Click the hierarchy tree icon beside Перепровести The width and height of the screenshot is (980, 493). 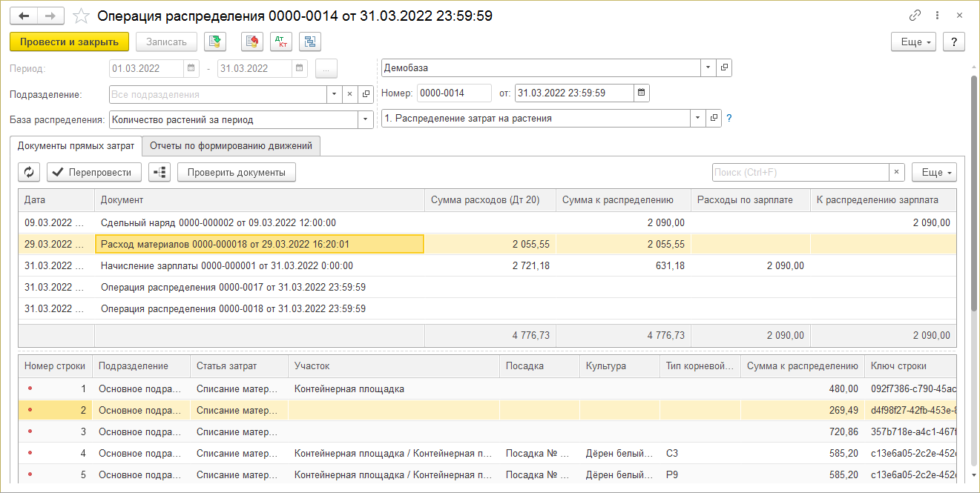(160, 172)
